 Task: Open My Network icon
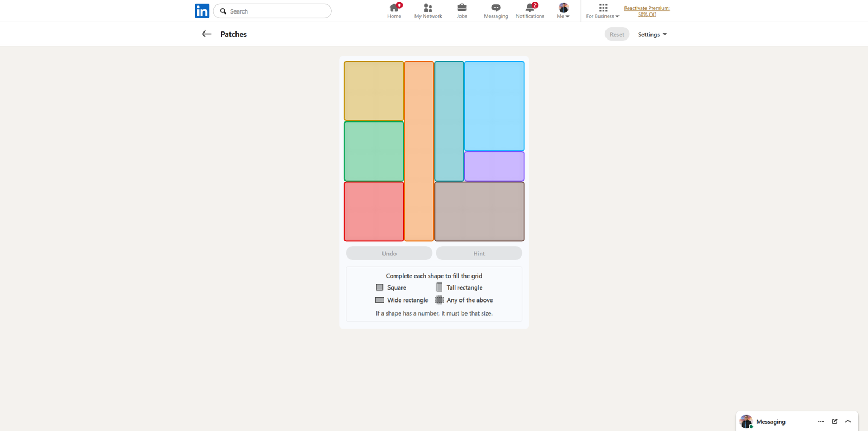coord(427,8)
